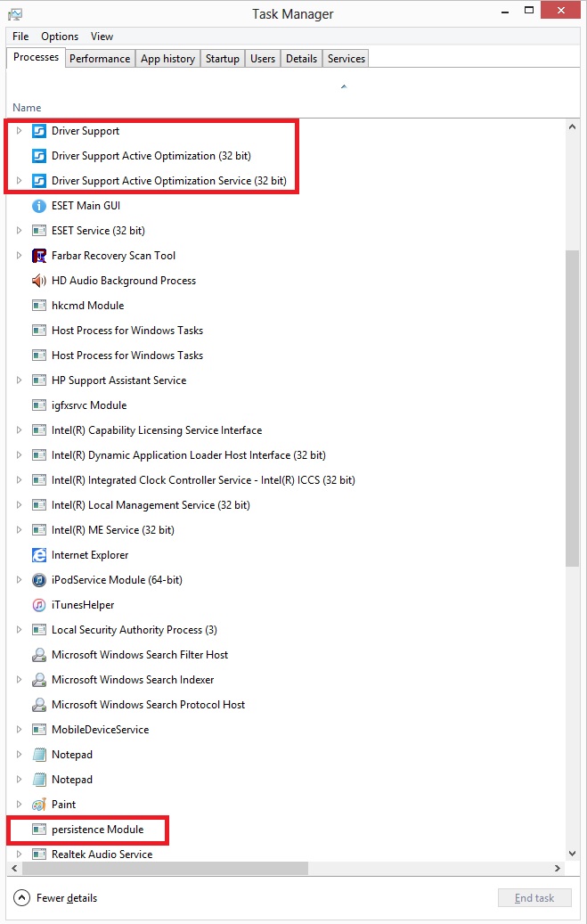Click the horizontal scrollbar left arrow

tap(15, 868)
